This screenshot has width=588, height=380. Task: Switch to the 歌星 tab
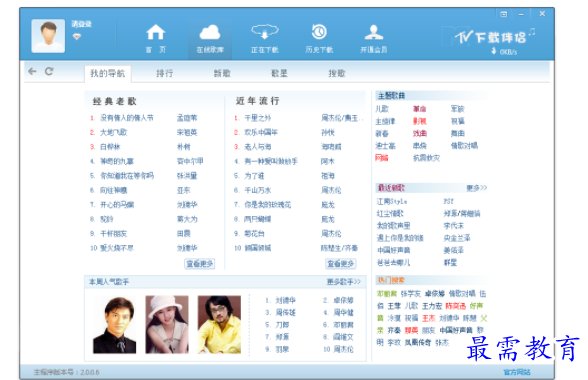pos(279,73)
